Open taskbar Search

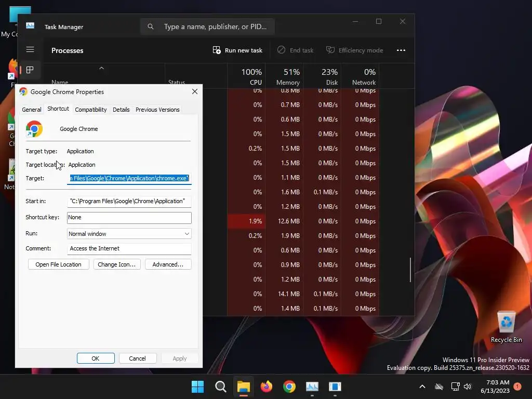(x=220, y=387)
